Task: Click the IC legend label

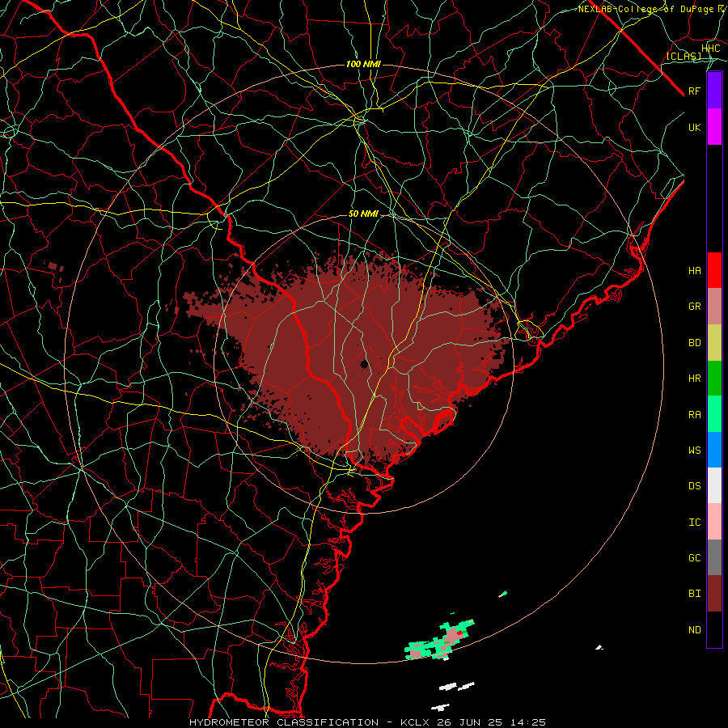Action: click(695, 523)
